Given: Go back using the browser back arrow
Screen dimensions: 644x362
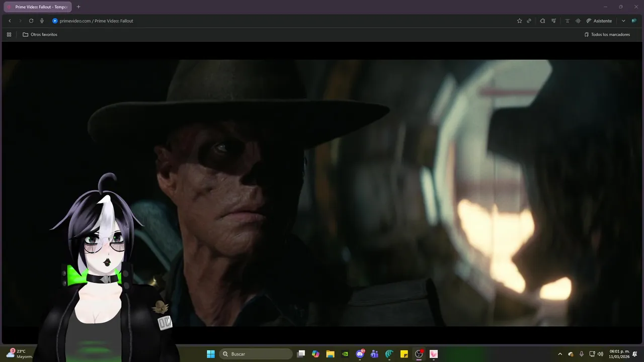Looking at the screenshot, I should (10, 21).
